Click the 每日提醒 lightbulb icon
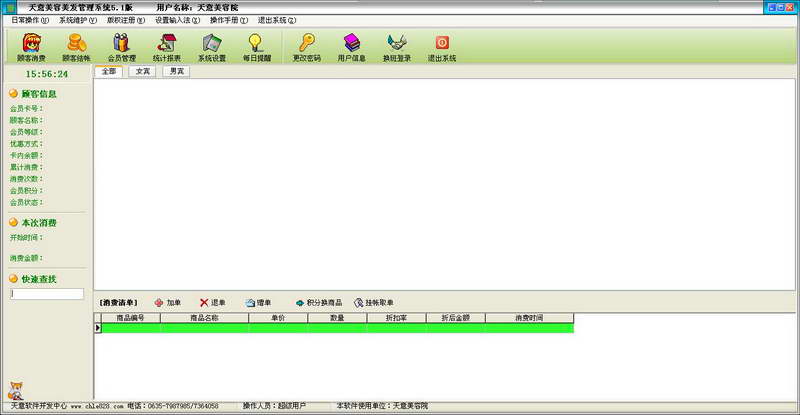Viewport: 800px width, 415px height. (x=257, y=47)
